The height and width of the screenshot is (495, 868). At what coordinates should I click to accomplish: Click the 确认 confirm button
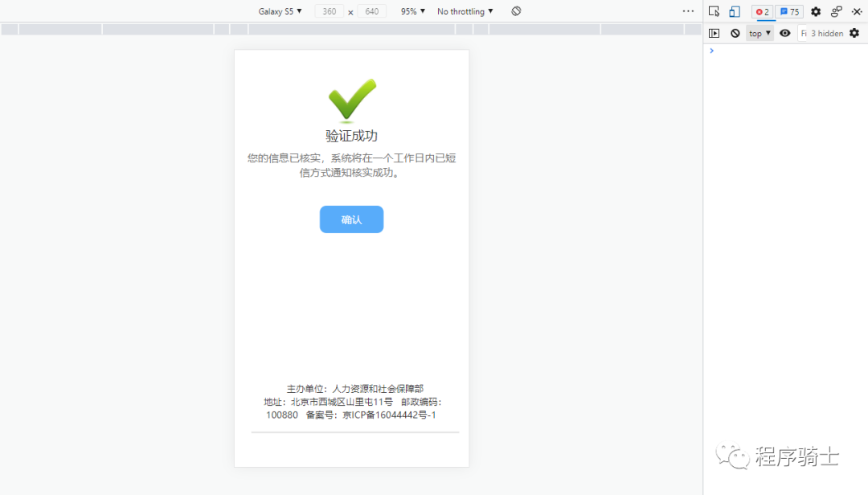pos(351,219)
